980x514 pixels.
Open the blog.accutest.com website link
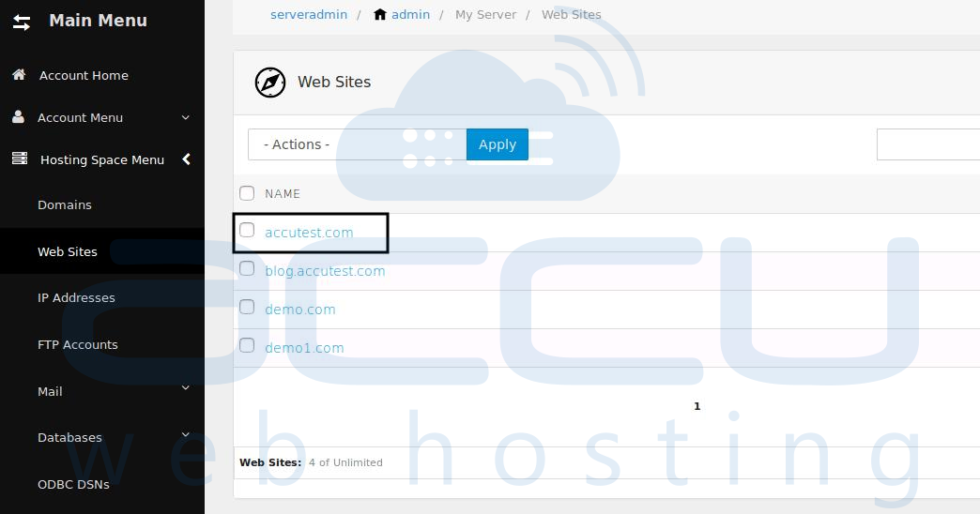(x=325, y=271)
